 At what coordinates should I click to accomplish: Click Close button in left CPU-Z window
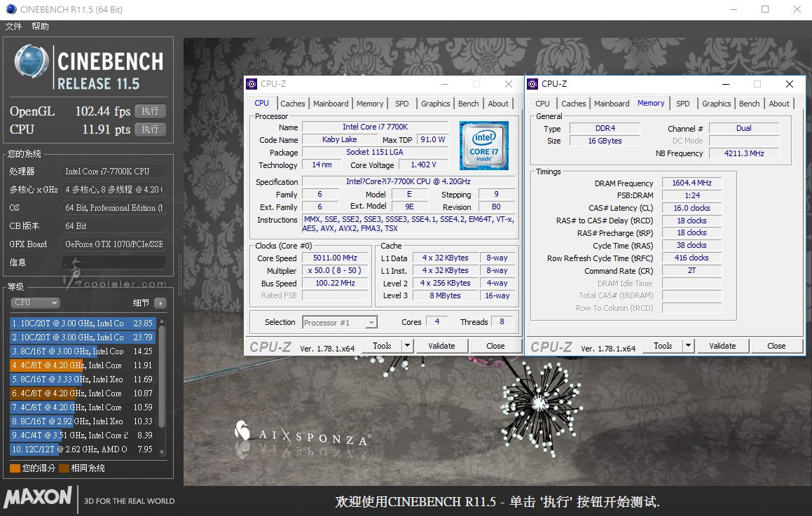point(495,346)
